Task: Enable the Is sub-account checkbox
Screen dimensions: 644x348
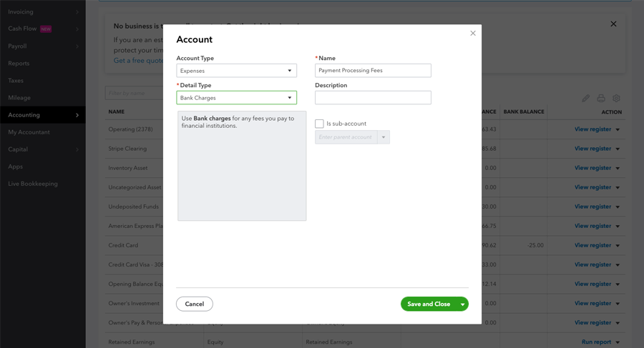Action: click(x=319, y=124)
